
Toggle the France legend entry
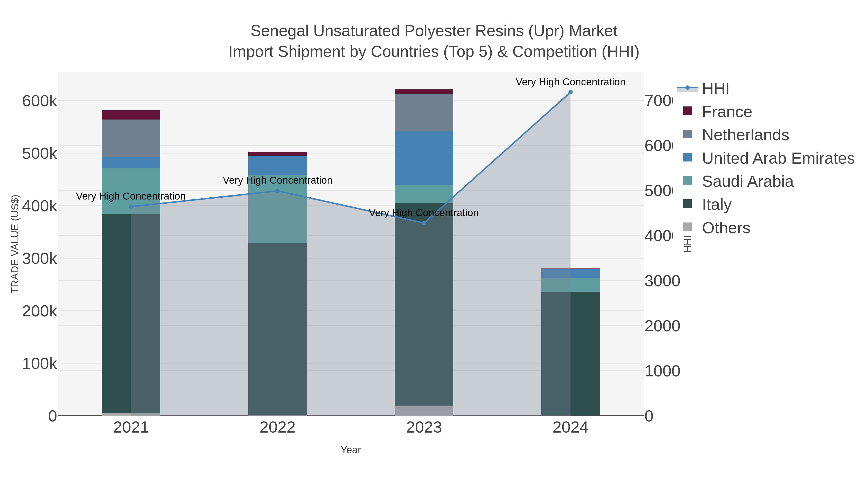(x=717, y=112)
